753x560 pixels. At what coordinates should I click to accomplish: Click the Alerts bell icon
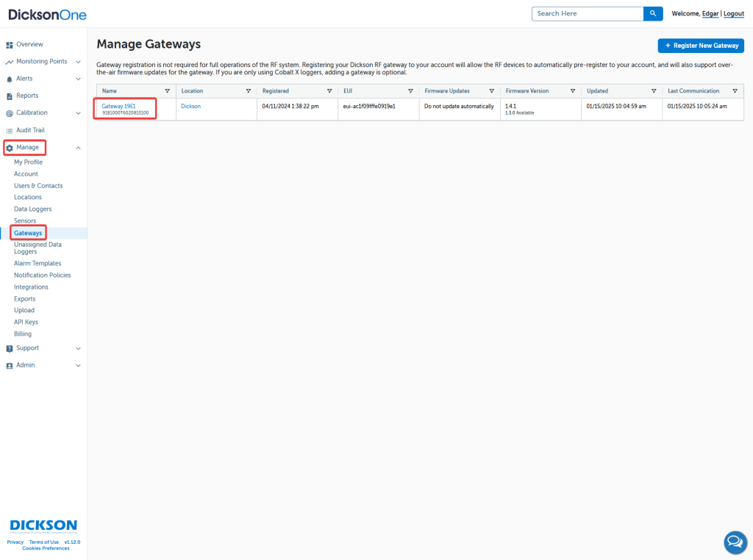10,79
